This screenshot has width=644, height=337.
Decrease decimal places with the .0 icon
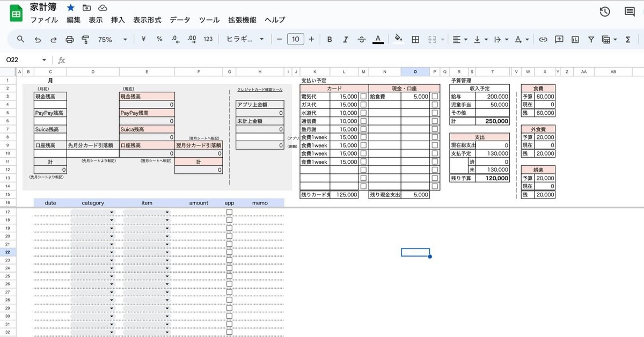[174, 39]
